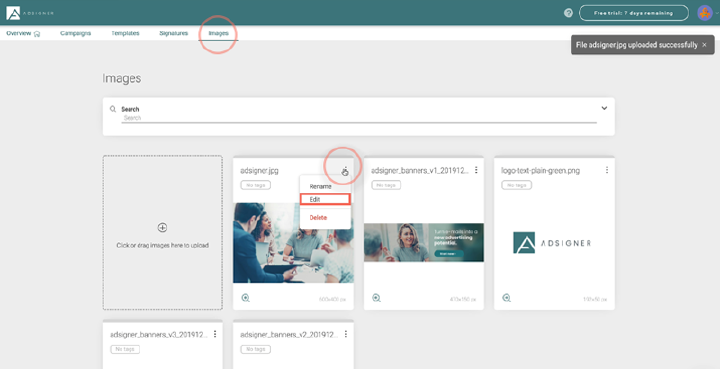Choose Delete from the context menu
This screenshot has width=720, height=369.
(x=318, y=218)
